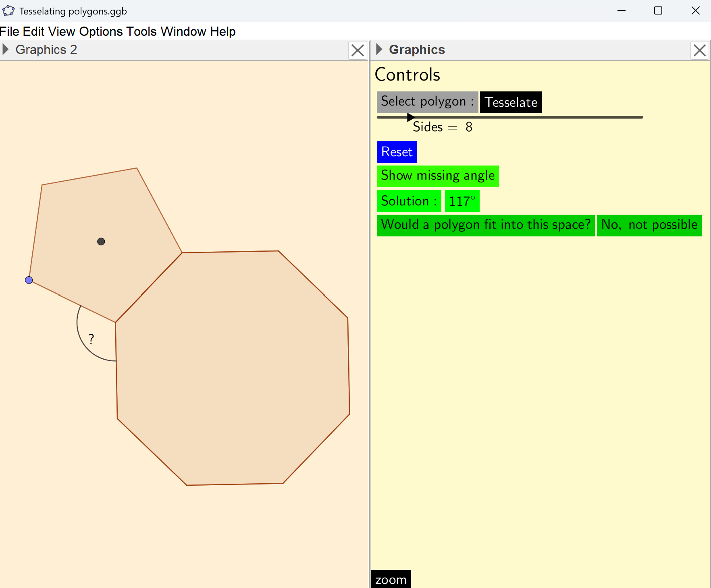The height and width of the screenshot is (588, 711).
Task: Expand the Graphics 2 style bar arrow
Action: [x=6, y=50]
